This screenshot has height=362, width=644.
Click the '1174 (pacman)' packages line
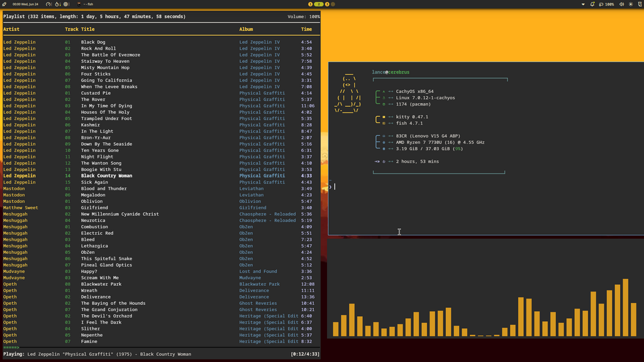tap(413, 104)
